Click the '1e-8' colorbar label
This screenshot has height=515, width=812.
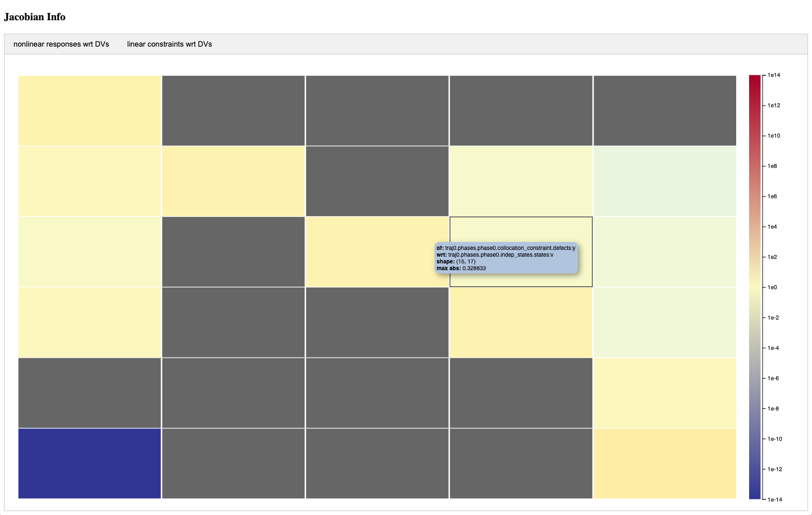(x=773, y=409)
